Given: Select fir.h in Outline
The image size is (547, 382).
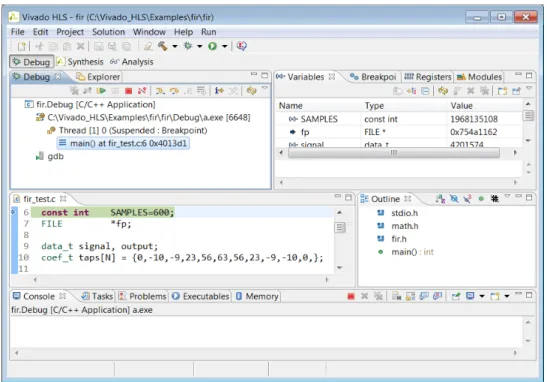Looking at the screenshot, I should 399,239.
